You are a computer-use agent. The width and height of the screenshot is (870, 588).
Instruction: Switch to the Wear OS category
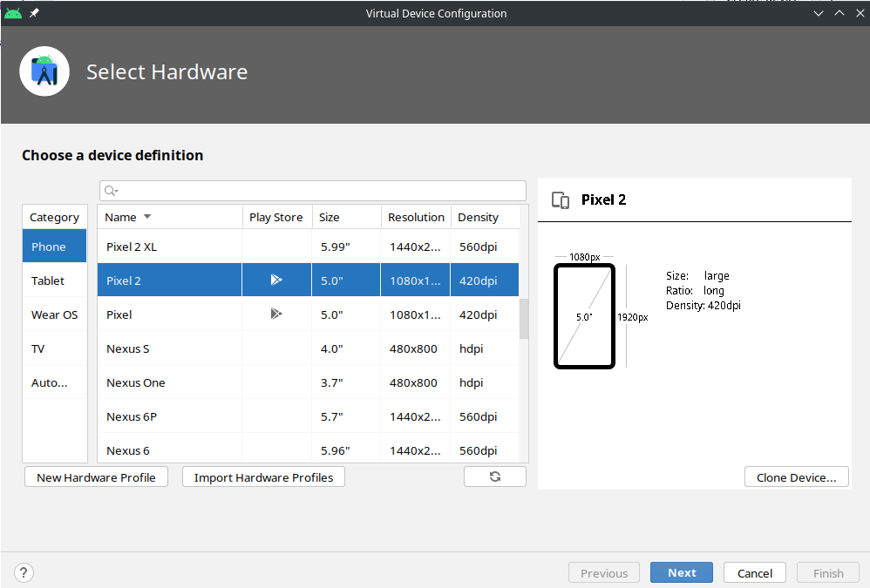pyautogui.click(x=54, y=314)
